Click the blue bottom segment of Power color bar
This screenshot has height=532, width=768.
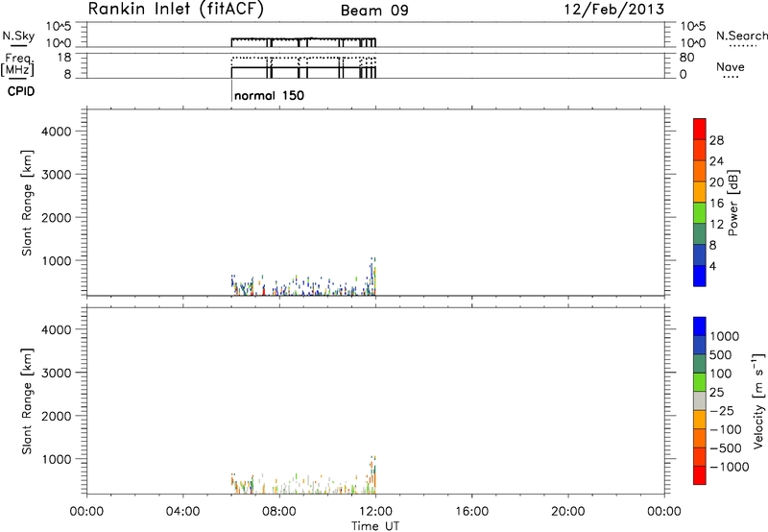click(700, 276)
